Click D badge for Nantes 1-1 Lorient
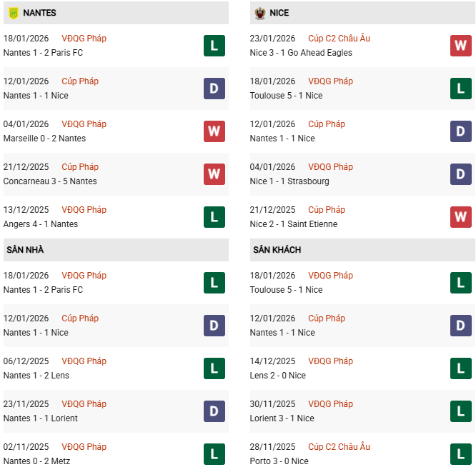The height and width of the screenshot is (472, 476). [x=214, y=411]
